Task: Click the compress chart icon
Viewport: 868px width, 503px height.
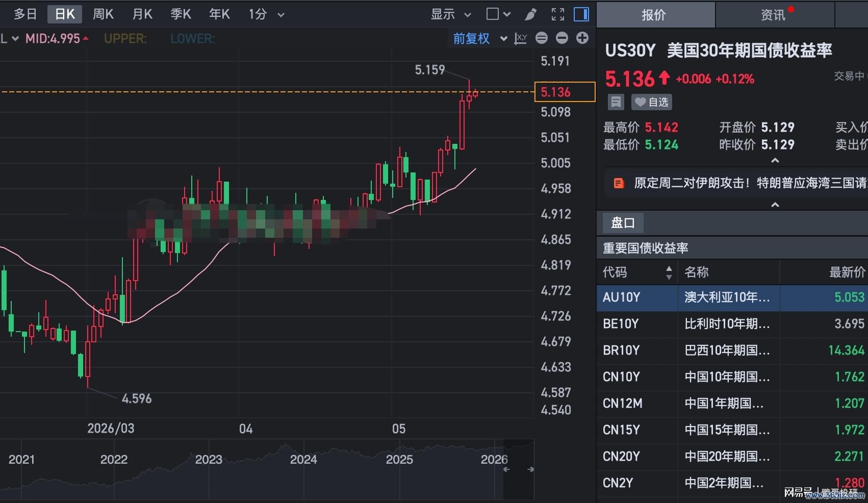Action: (x=542, y=38)
